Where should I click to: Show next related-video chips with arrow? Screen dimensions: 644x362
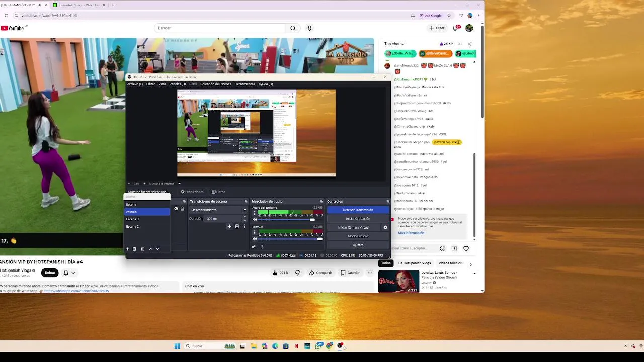click(470, 264)
